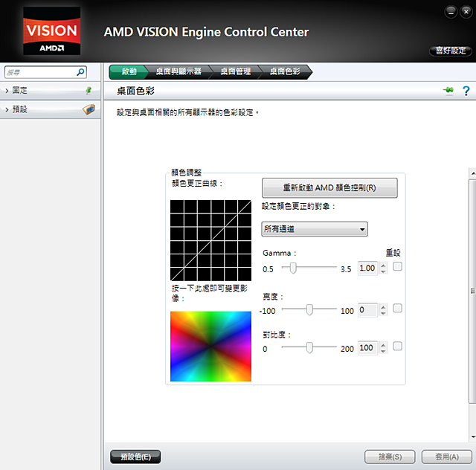Click the 套用(A) button
476x470 pixels.
point(447,457)
